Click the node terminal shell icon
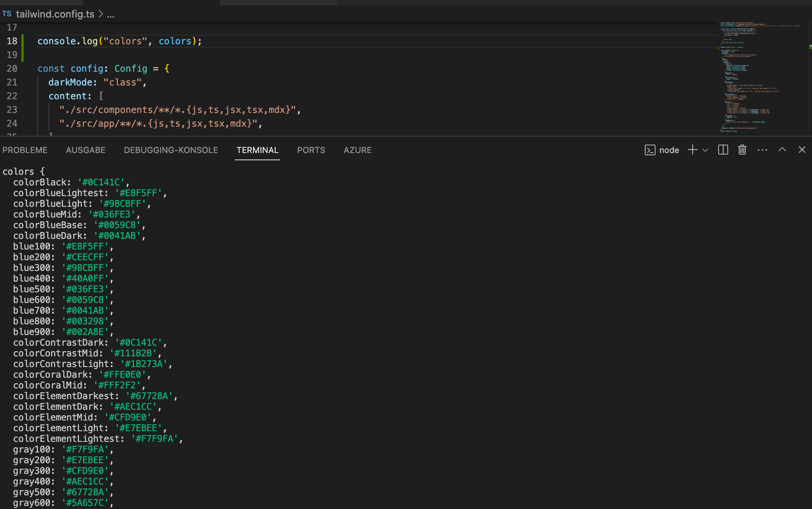The height and width of the screenshot is (509, 812). [650, 150]
